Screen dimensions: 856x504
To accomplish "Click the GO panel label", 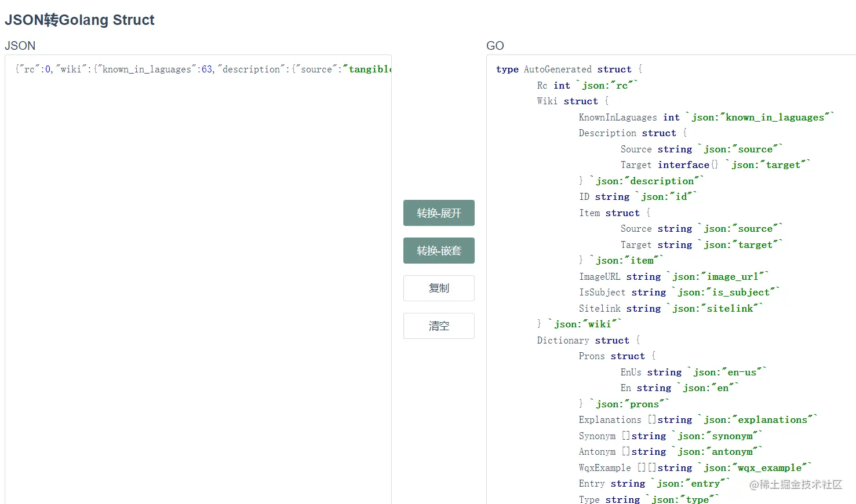I will point(495,45).
